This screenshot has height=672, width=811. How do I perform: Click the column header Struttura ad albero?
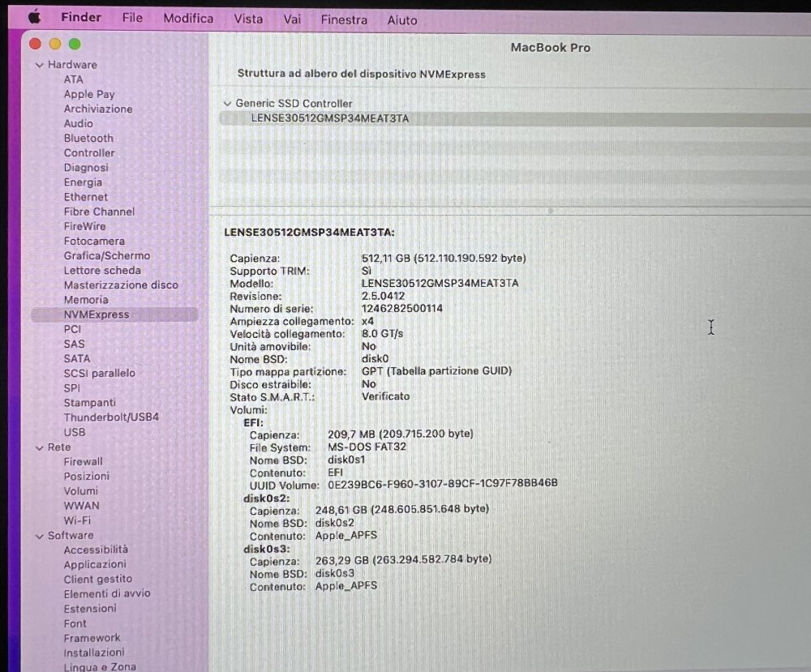coord(361,74)
